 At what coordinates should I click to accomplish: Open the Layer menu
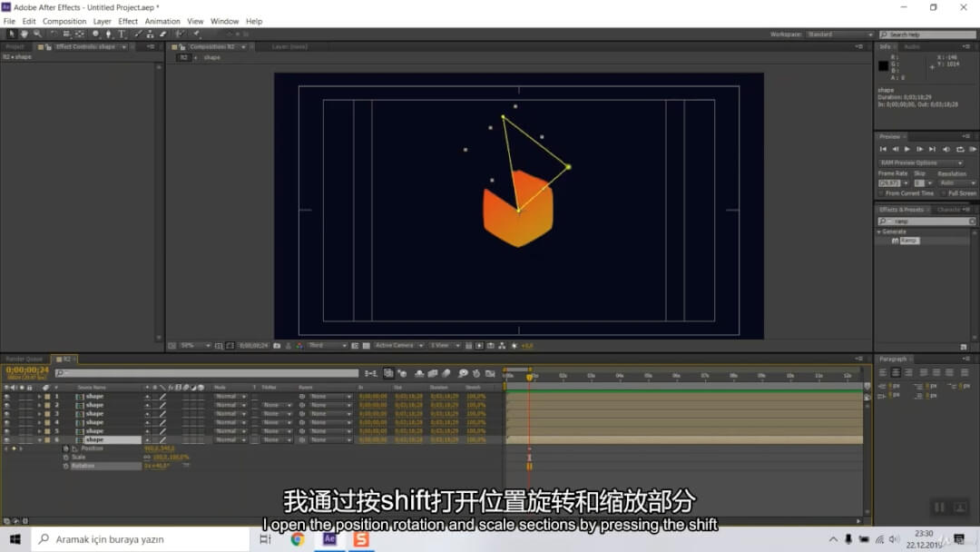102,21
